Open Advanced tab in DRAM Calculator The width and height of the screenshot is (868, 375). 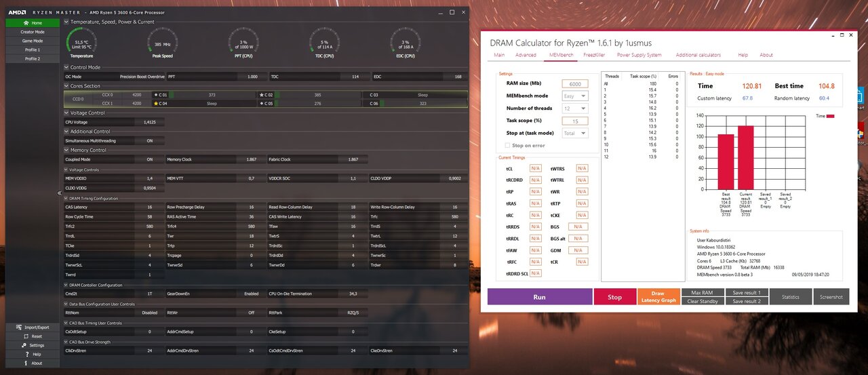coord(526,55)
